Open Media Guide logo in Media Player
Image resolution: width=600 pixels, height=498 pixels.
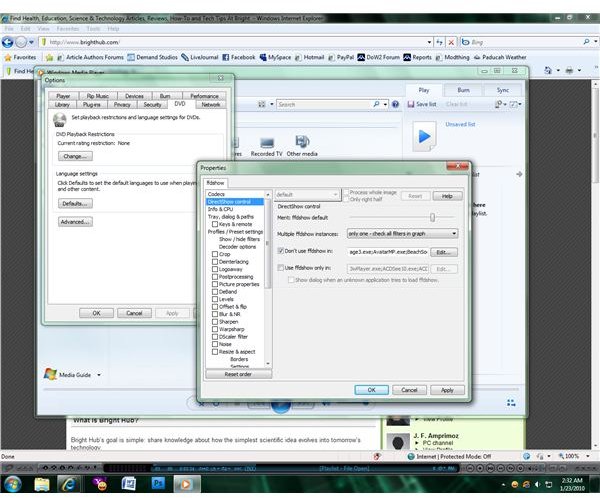pyautogui.click(x=50, y=374)
